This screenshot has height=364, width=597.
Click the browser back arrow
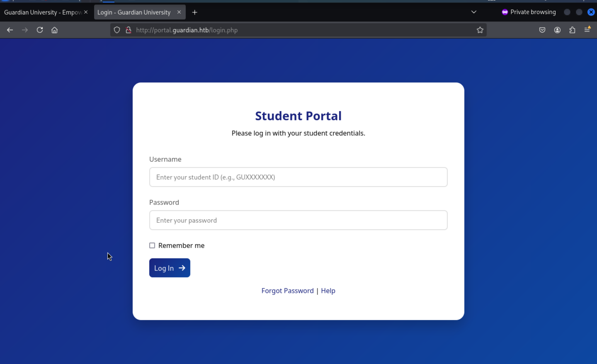10,30
